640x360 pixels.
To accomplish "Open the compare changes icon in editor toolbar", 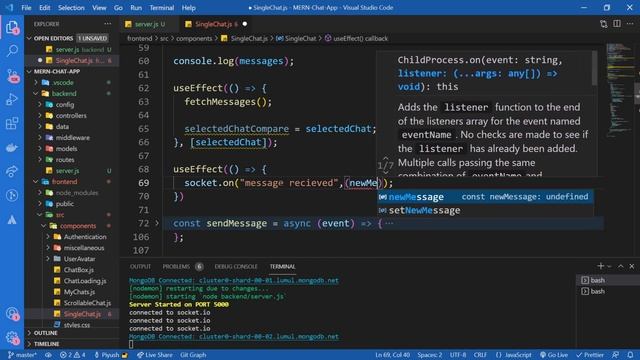I will pos(603,24).
